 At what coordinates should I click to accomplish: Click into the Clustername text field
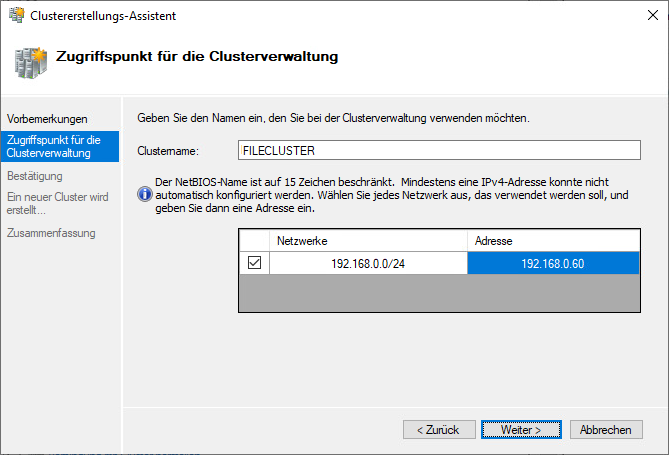(x=439, y=150)
